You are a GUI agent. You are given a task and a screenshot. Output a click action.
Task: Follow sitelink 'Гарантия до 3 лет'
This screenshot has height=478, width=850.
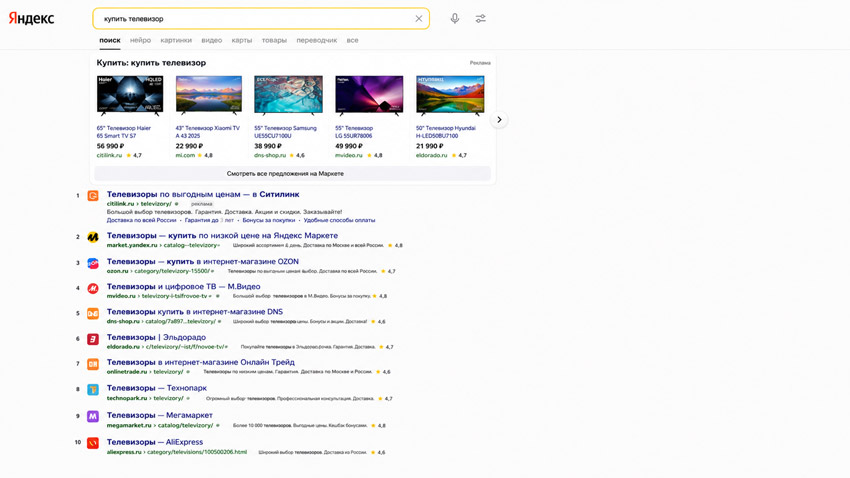[x=209, y=220]
